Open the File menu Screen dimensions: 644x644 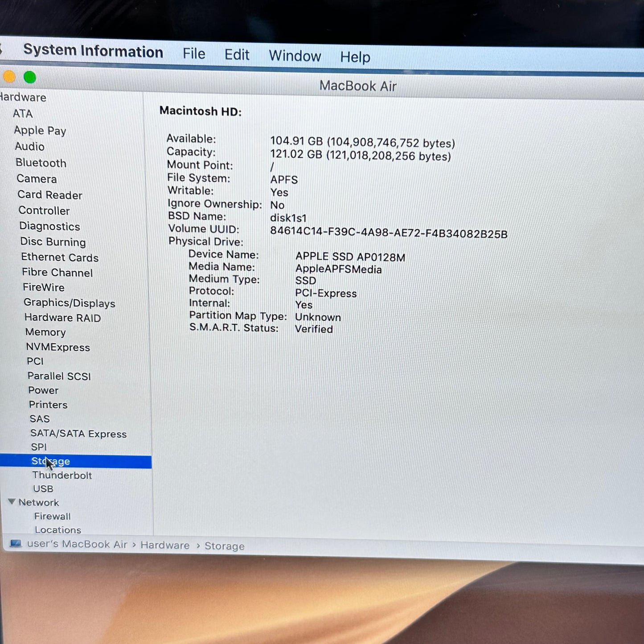pyautogui.click(x=194, y=54)
